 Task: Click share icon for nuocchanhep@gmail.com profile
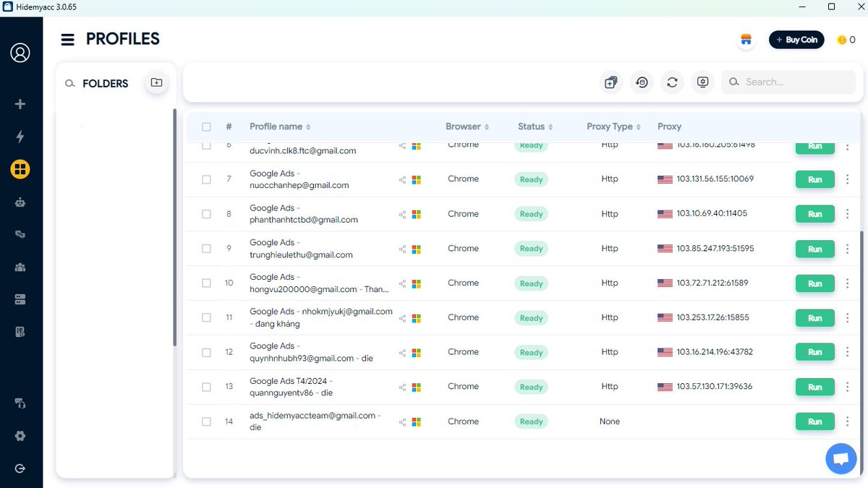point(402,180)
